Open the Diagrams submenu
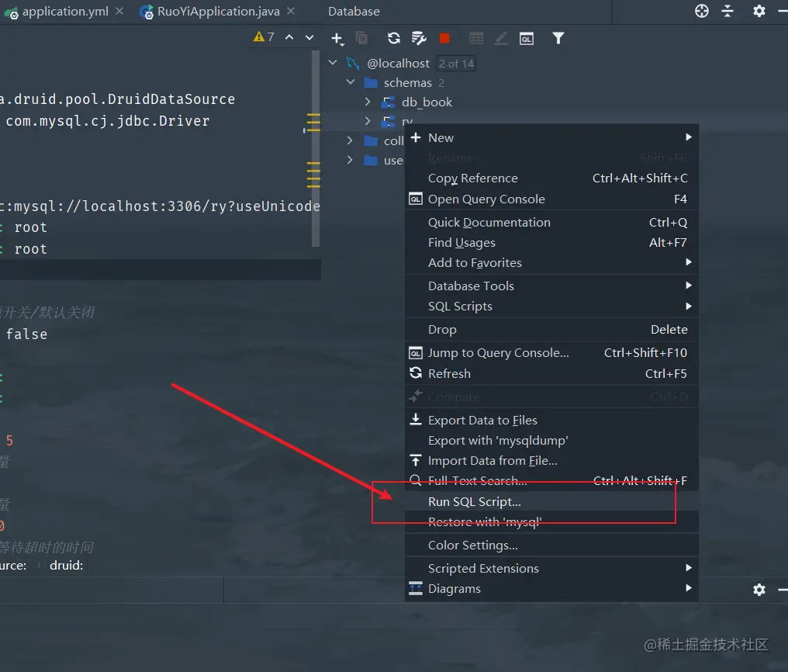Image resolution: width=788 pixels, height=672 pixels. pos(551,588)
